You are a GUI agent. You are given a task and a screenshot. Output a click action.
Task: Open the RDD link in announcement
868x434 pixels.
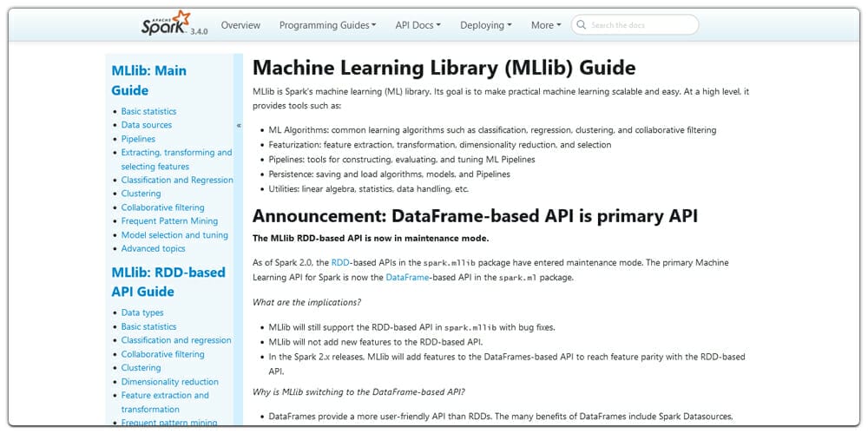(x=340, y=262)
